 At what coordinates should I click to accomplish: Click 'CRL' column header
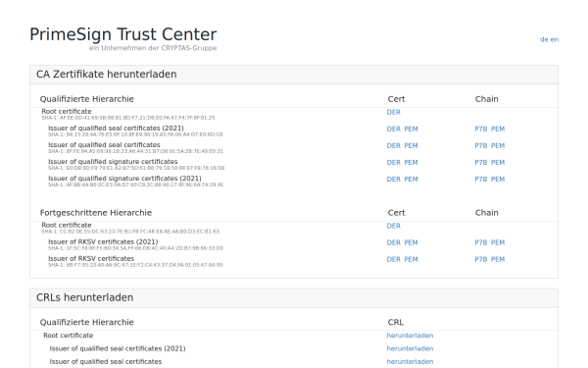click(396, 322)
